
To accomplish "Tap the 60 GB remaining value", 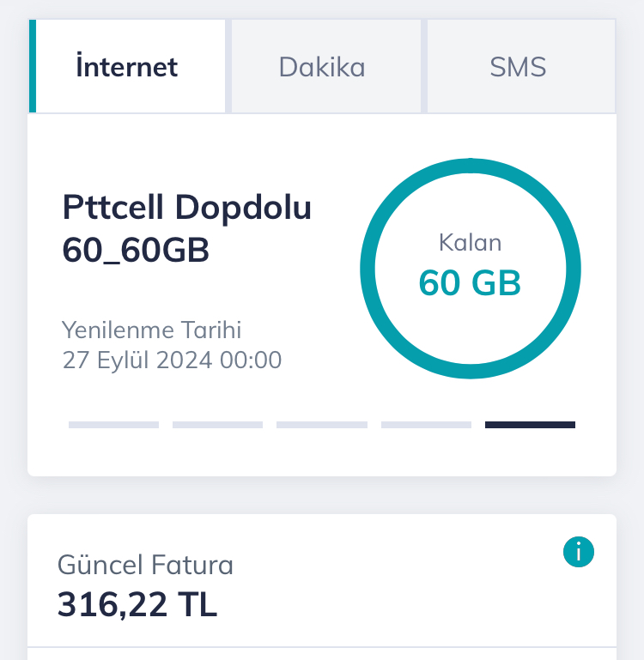I will (x=470, y=283).
